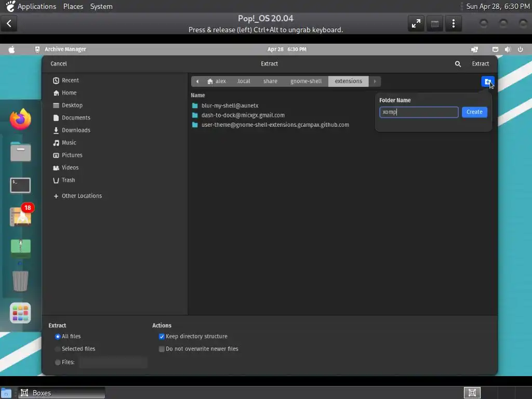Open the Trash icon in the dock
The image size is (532, 399).
click(x=20, y=281)
